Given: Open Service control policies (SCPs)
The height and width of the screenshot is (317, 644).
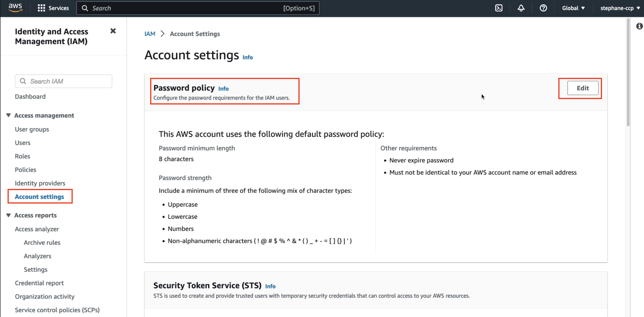Looking at the screenshot, I should [x=57, y=310].
